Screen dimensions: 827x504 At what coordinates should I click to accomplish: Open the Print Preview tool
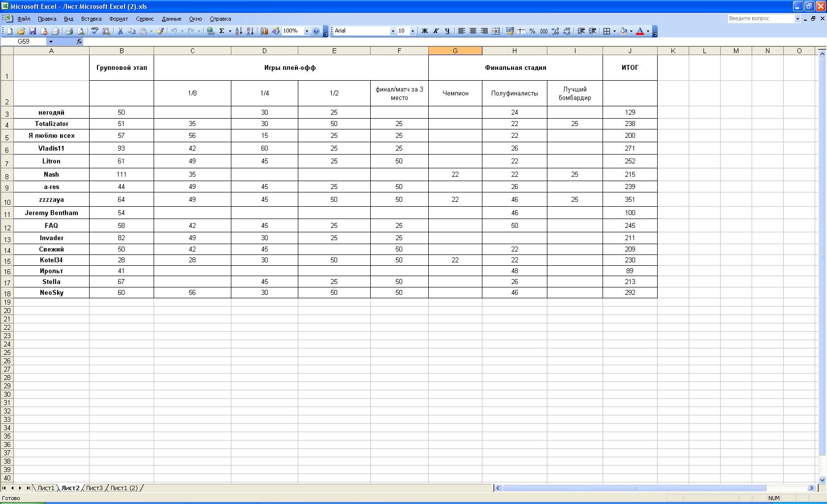tap(81, 31)
